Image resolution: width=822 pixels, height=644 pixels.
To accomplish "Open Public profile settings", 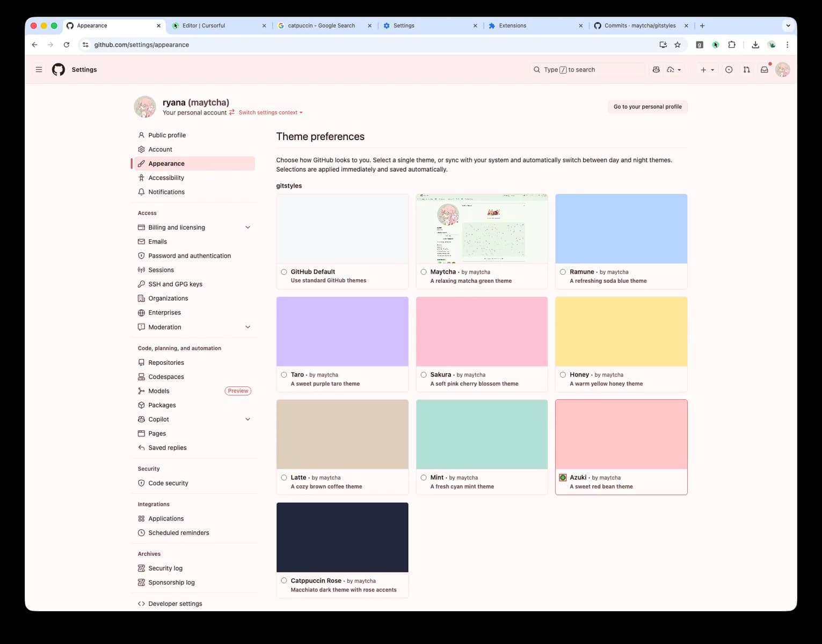I will [193, 135].
